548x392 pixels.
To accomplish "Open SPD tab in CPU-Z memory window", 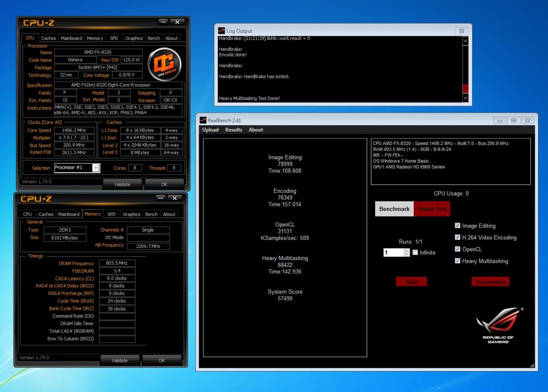I will click(x=111, y=214).
